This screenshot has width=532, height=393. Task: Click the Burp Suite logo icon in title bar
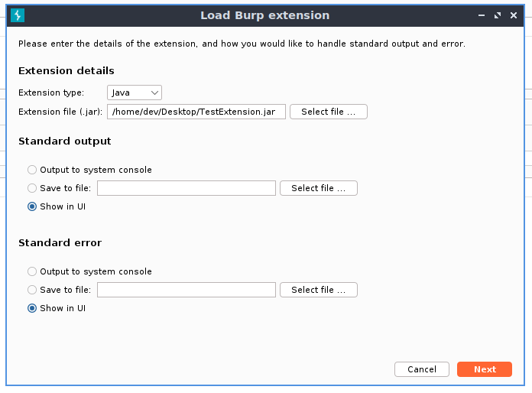pos(18,15)
